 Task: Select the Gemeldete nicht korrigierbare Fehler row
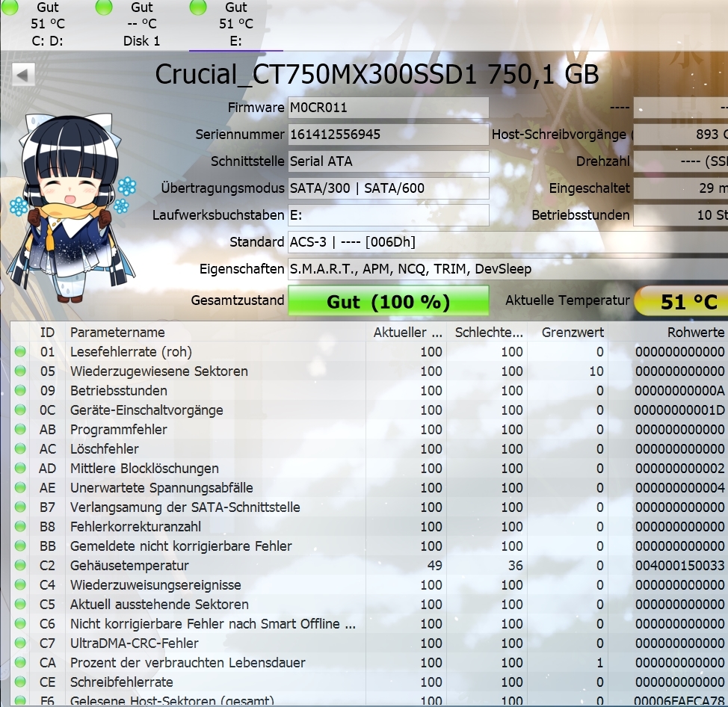pyautogui.click(x=369, y=546)
